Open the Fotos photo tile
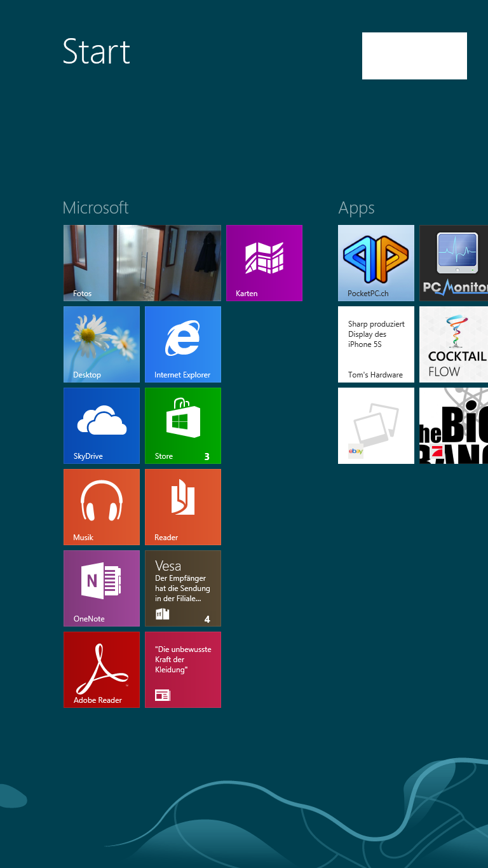Viewport: 488px width, 868px height. click(x=142, y=263)
